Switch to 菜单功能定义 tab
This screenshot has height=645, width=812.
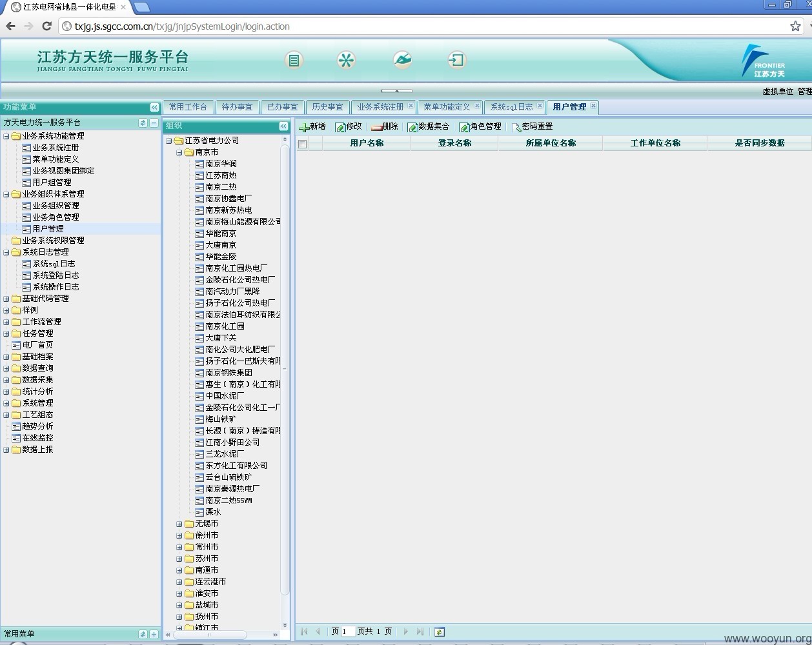(447, 107)
